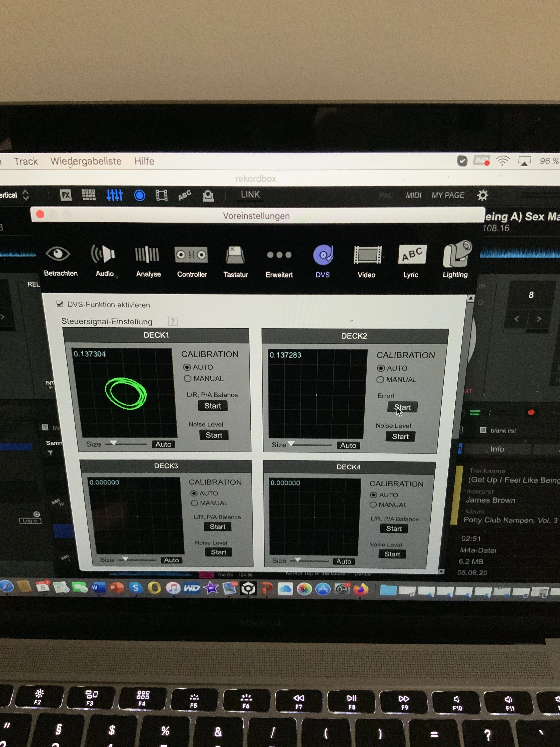Click the scroll-up arrow of preferences

click(471, 298)
